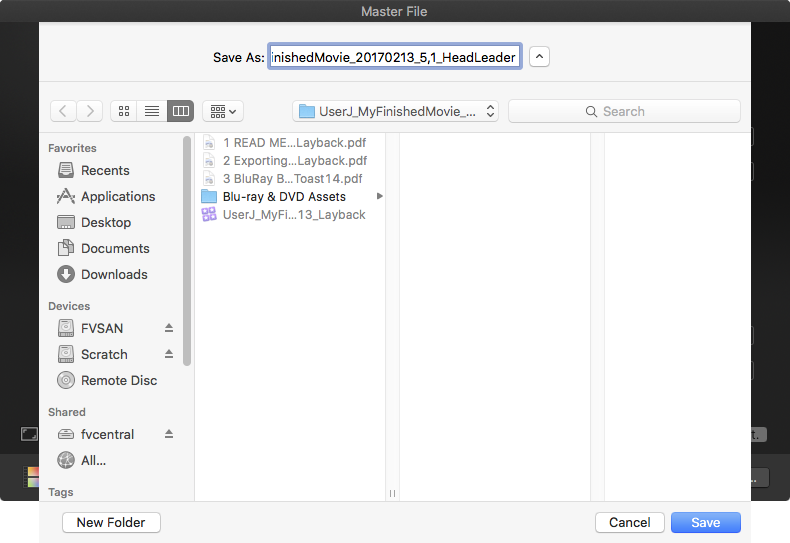Image resolution: width=790 pixels, height=543 pixels.
Task: Open the UserJ_MyFinishedMovie folder path popup
Action: click(396, 111)
